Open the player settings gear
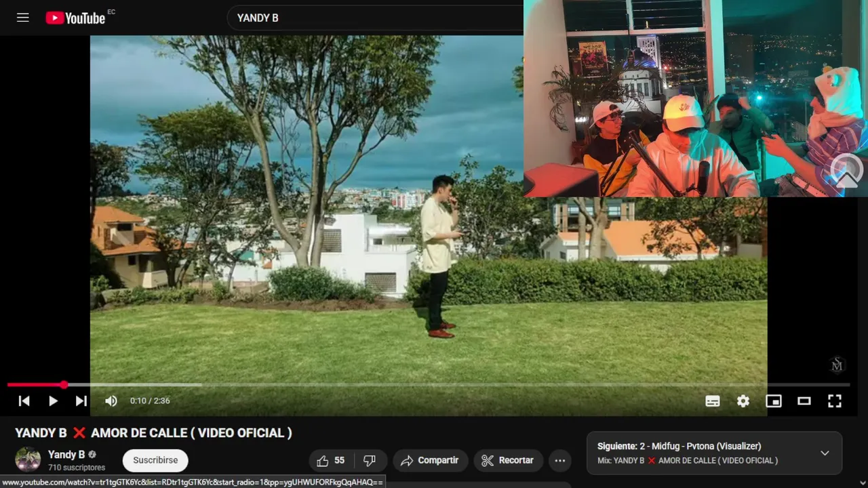The image size is (868, 488). 743,401
